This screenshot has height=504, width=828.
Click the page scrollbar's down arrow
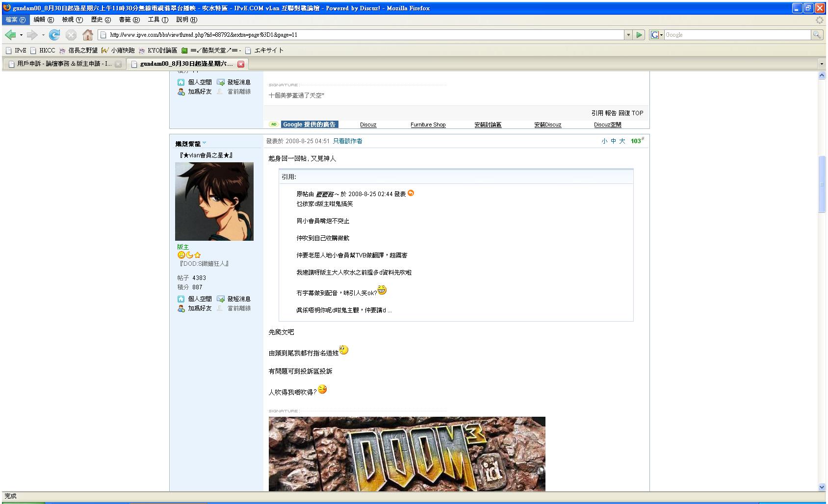tap(822, 487)
